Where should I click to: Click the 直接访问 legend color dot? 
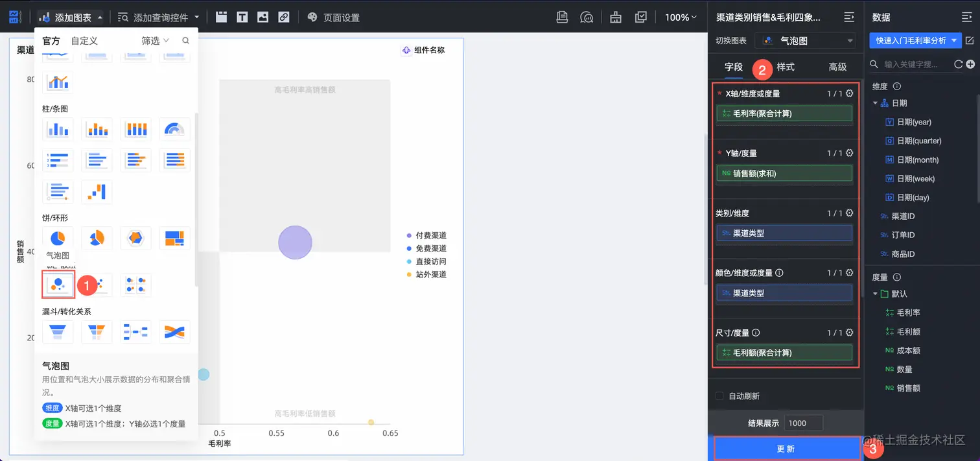(x=409, y=261)
